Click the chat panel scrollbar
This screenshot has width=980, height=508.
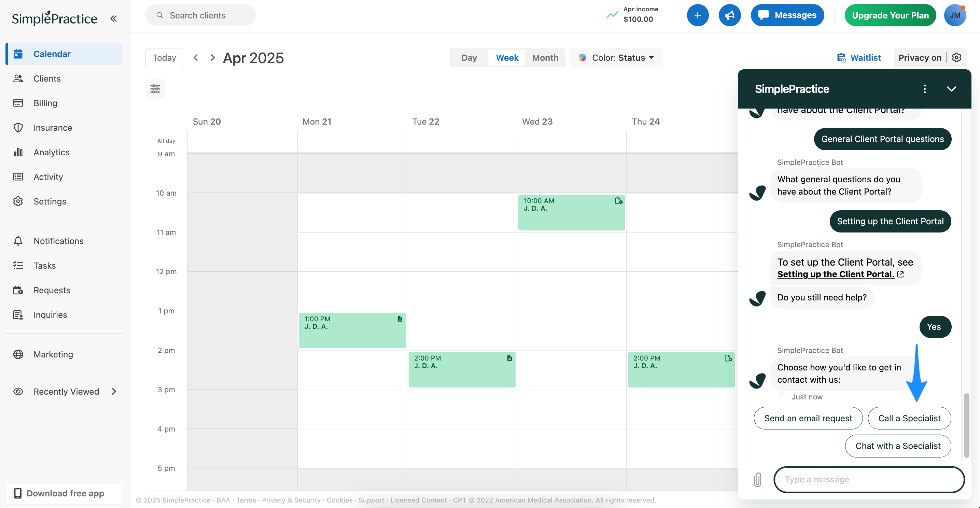966,425
